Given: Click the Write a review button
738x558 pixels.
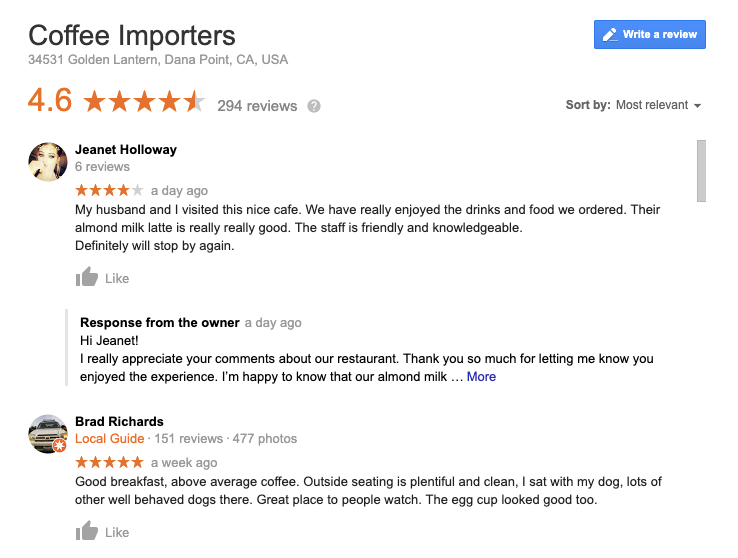Looking at the screenshot, I should point(650,34).
